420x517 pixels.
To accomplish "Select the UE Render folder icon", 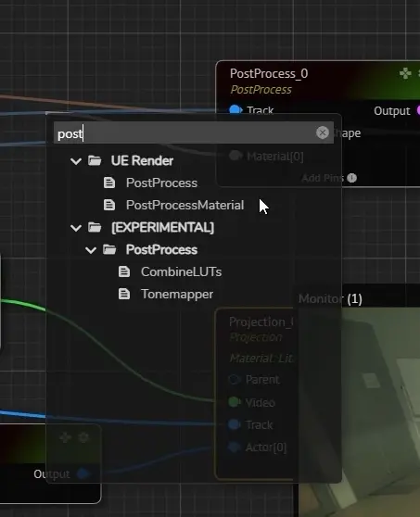I will (95, 160).
